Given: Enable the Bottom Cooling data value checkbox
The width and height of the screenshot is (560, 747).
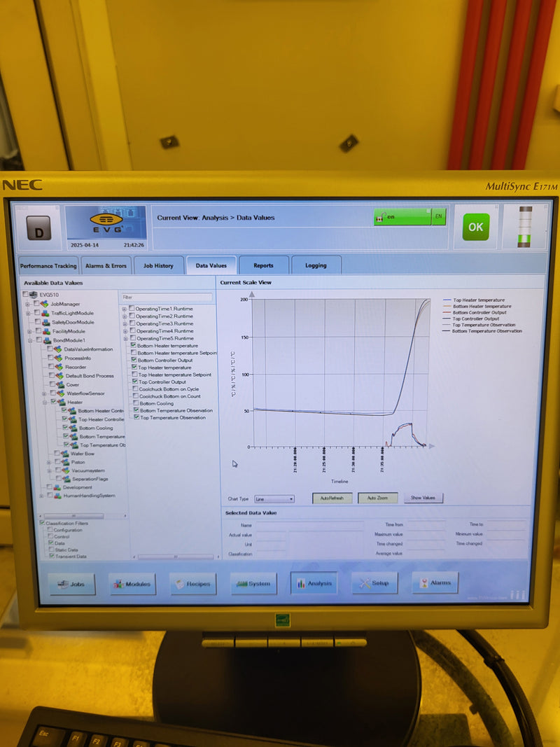Looking at the screenshot, I should (134, 403).
